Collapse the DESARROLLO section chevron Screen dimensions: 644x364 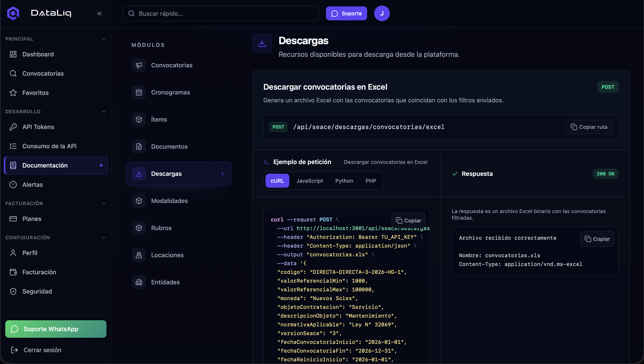[104, 112]
